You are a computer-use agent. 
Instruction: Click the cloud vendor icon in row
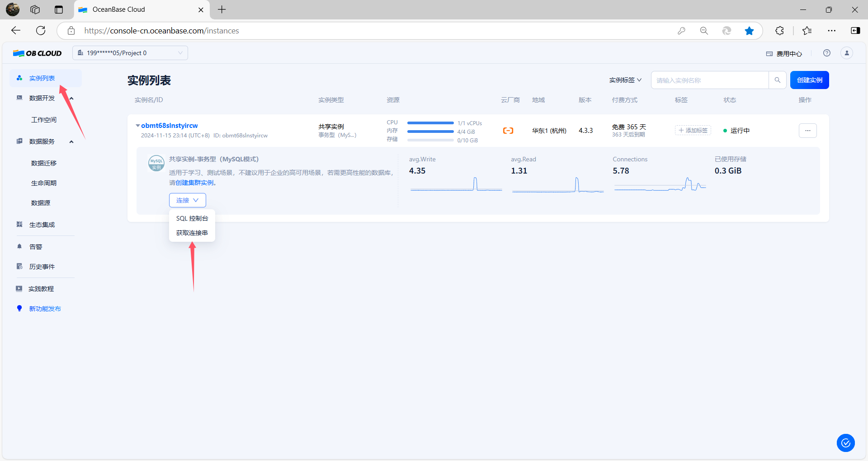pyautogui.click(x=508, y=131)
